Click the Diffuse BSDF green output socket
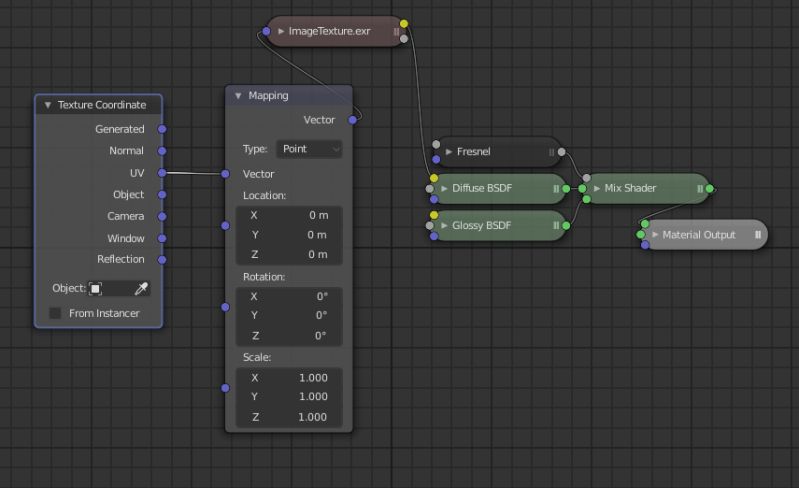The height and width of the screenshot is (488, 799). click(566, 188)
